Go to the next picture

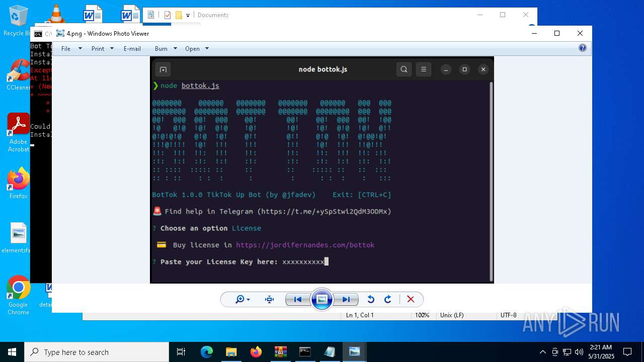(x=346, y=300)
